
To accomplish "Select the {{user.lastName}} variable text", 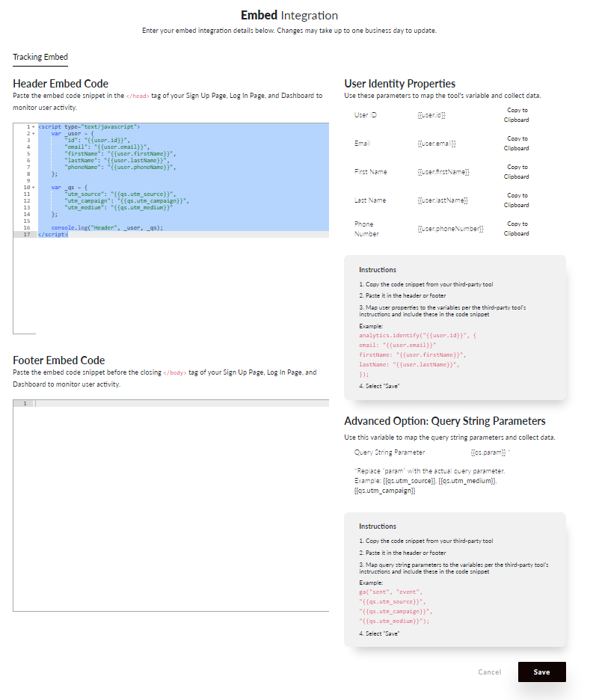I will (443, 200).
